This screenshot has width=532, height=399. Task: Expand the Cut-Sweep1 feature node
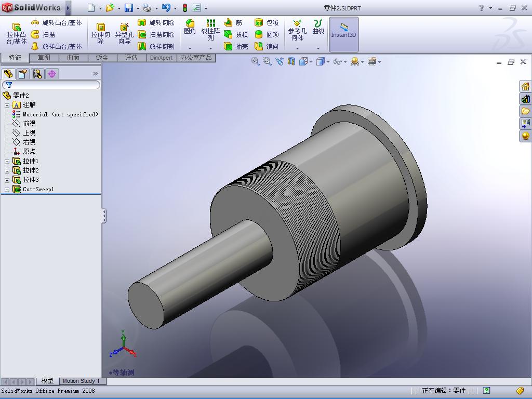7,190
